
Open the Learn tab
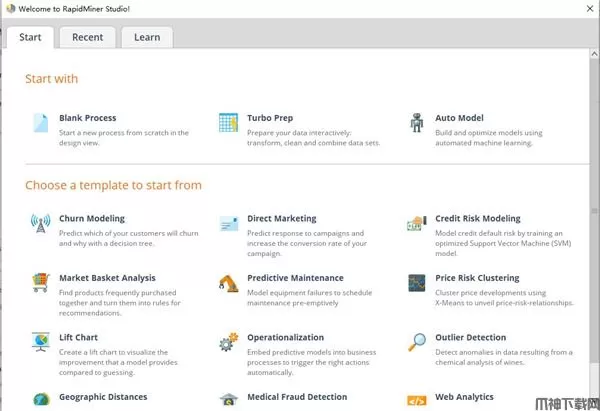147,37
